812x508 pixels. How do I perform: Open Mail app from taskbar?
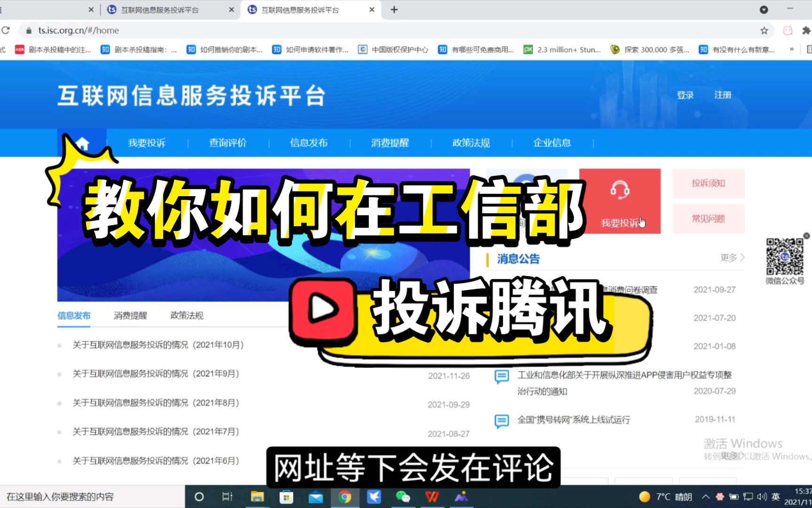[x=316, y=497]
